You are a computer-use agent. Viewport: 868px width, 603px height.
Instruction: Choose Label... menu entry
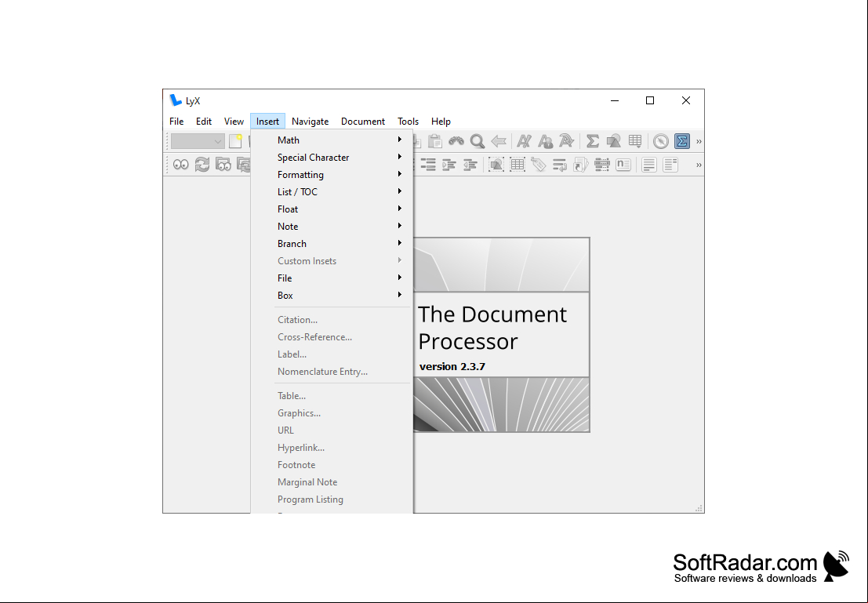point(332,354)
